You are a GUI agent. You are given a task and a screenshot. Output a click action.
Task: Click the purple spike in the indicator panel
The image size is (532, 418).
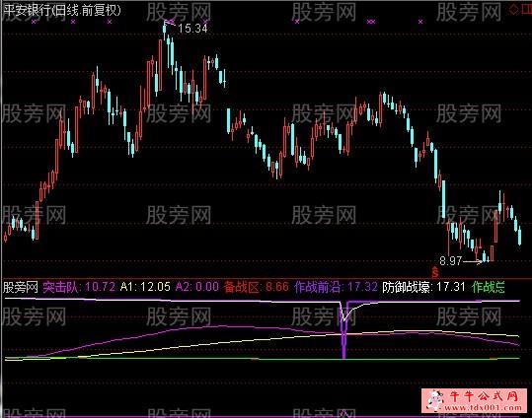coord(344,329)
